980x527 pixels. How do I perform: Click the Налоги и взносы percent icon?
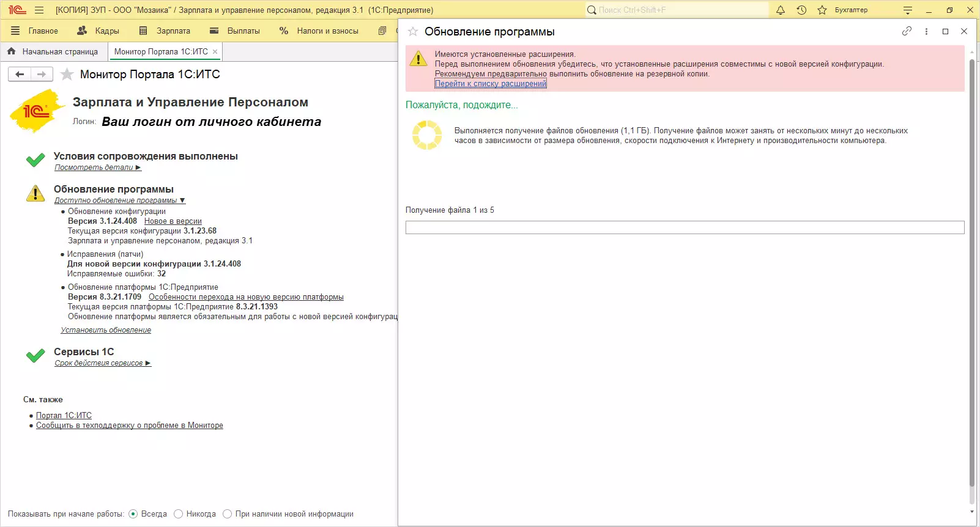(284, 31)
